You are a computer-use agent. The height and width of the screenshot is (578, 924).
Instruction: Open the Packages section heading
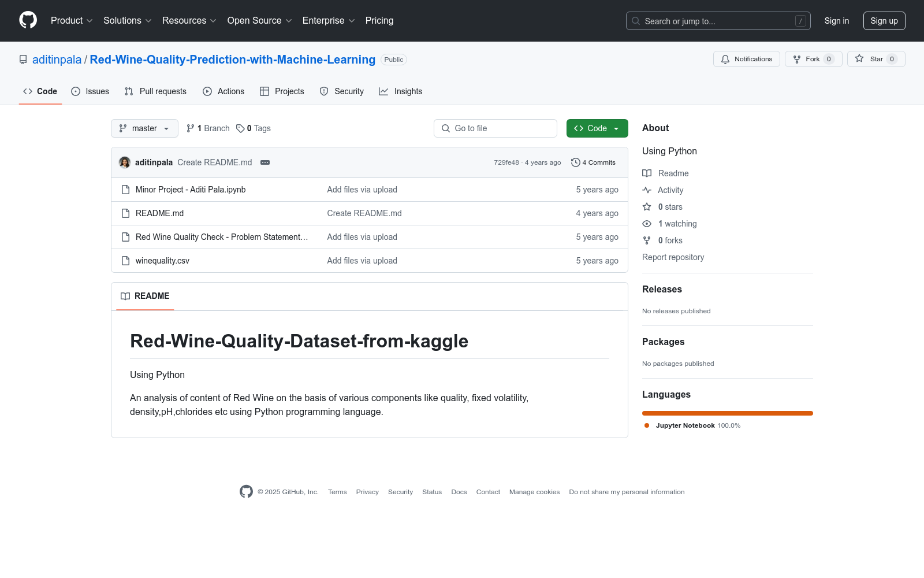point(663,342)
